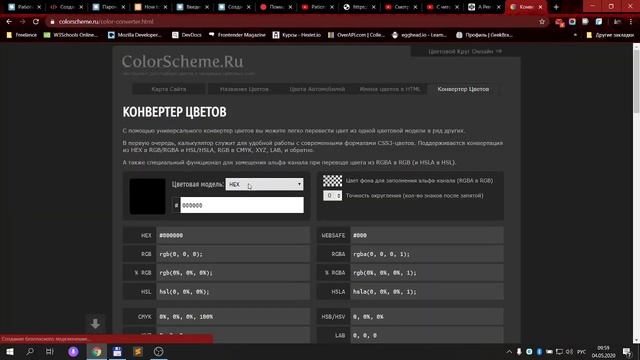Screen dimensions: 640x360
Task: Open a new browser tab
Action: pos(556,7)
